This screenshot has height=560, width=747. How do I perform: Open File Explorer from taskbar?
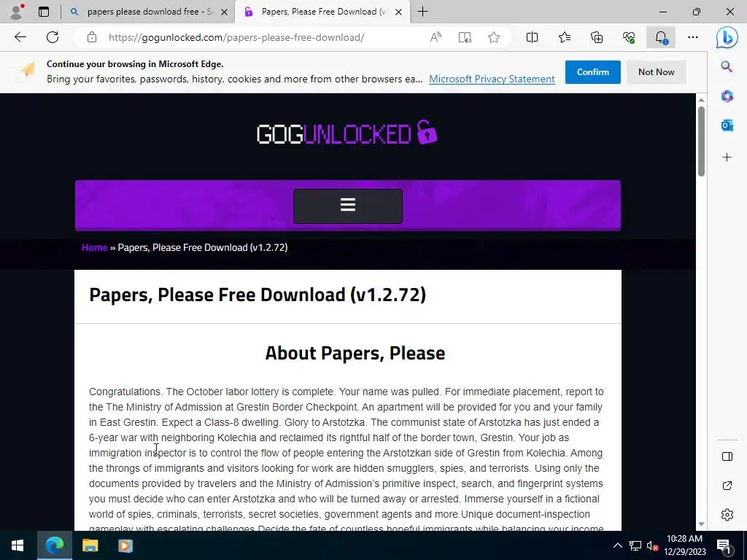point(90,545)
